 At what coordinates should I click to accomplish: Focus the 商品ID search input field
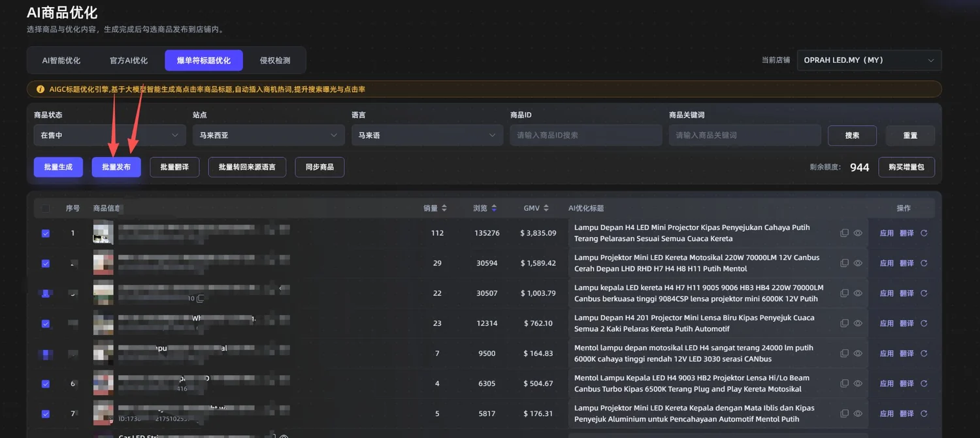586,135
